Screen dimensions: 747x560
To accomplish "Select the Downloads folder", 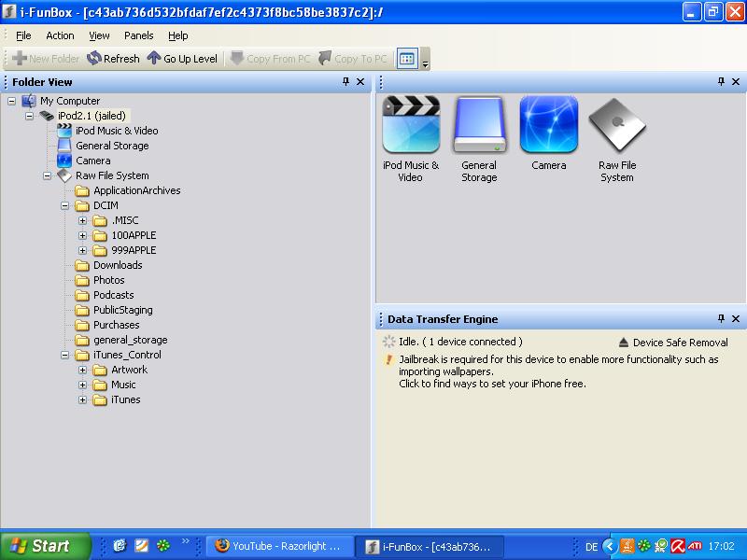I will click(x=118, y=265).
